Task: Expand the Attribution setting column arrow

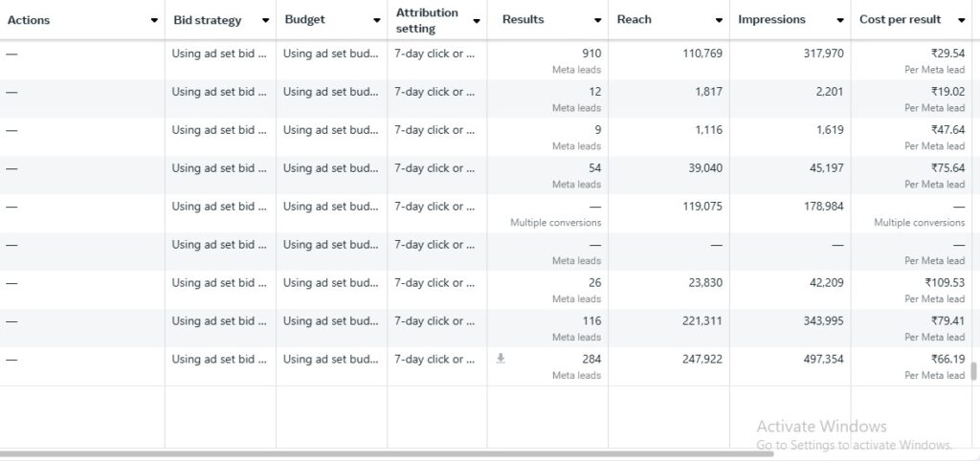Action: (476, 20)
